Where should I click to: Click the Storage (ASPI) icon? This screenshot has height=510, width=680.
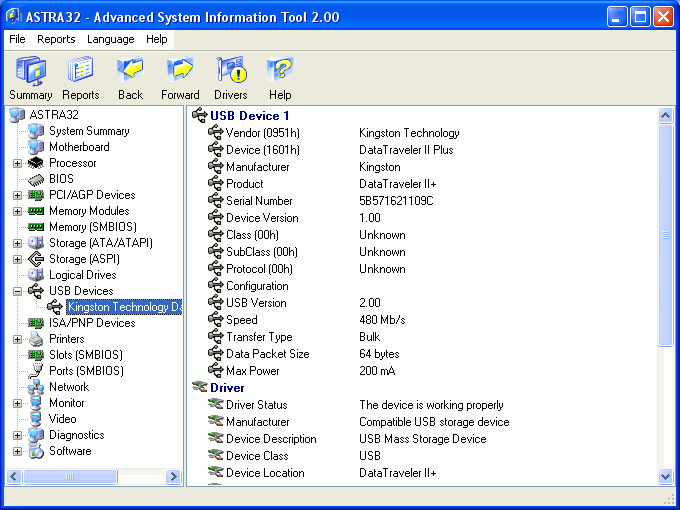point(36,259)
